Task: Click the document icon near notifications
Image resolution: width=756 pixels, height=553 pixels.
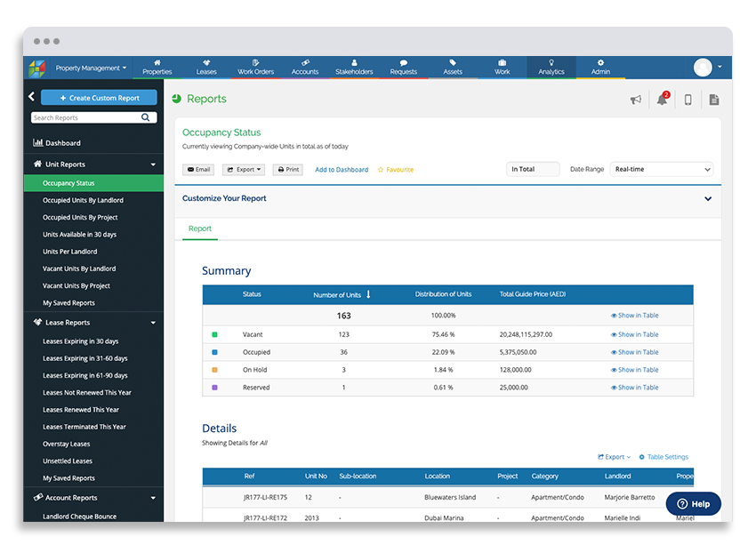Action: pos(714,100)
